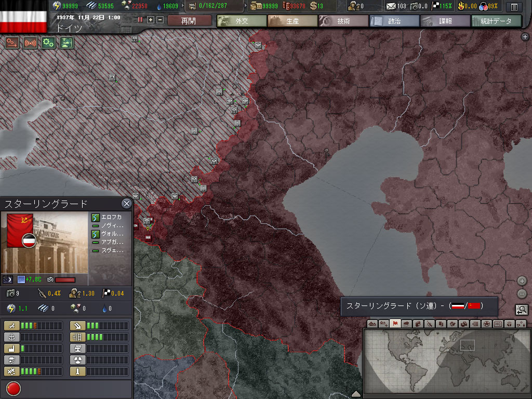Image resolution: width=532 pixels, height=399 pixels.
Task: Build coastal fort arrow button
Action: (x=78, y=326)
